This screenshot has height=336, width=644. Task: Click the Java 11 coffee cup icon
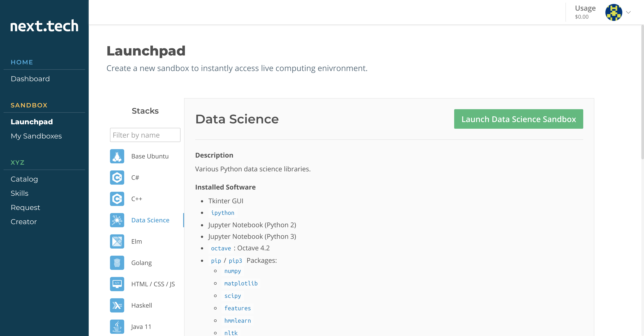[x=117, y=327]
